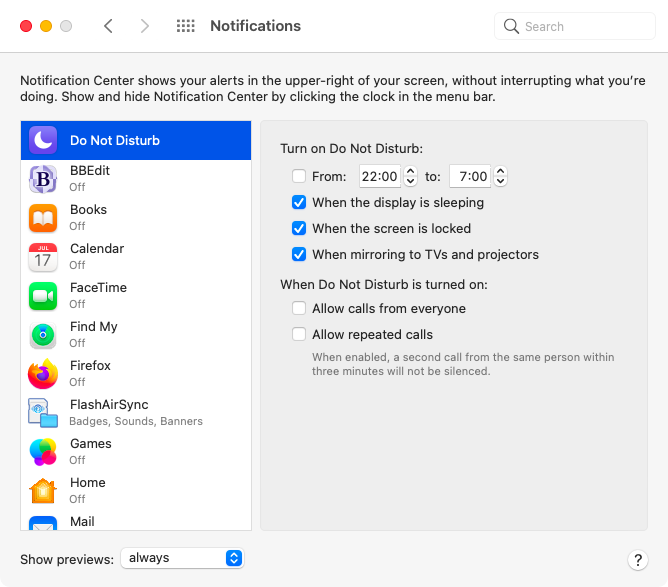
Task: Select the Do Not Disturb moon icon
Action: (x=43, y=140)
